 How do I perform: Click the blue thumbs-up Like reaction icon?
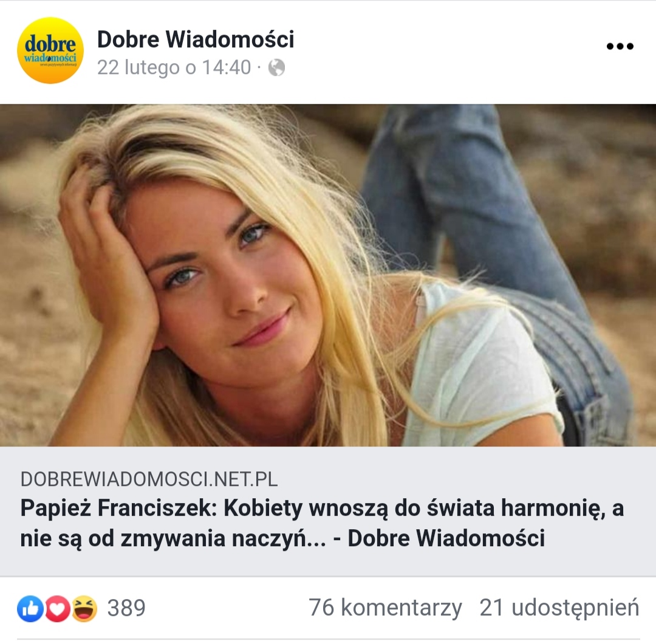click(30, 608)
